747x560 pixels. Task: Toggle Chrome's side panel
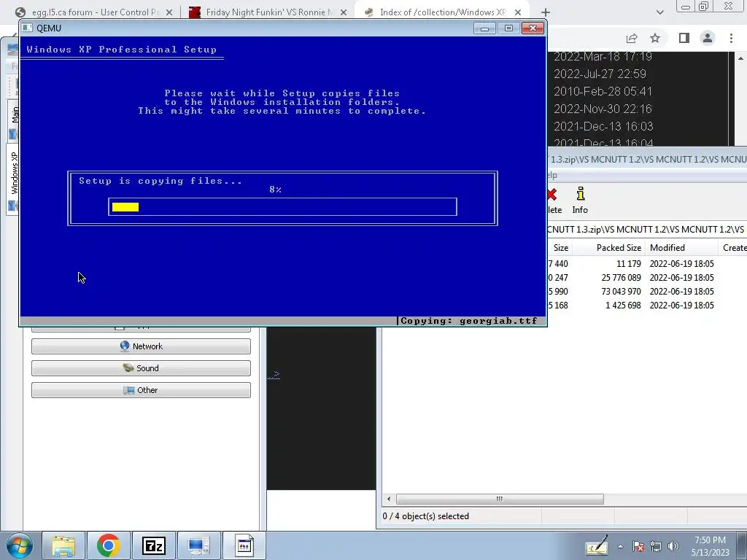click(684, 38)
